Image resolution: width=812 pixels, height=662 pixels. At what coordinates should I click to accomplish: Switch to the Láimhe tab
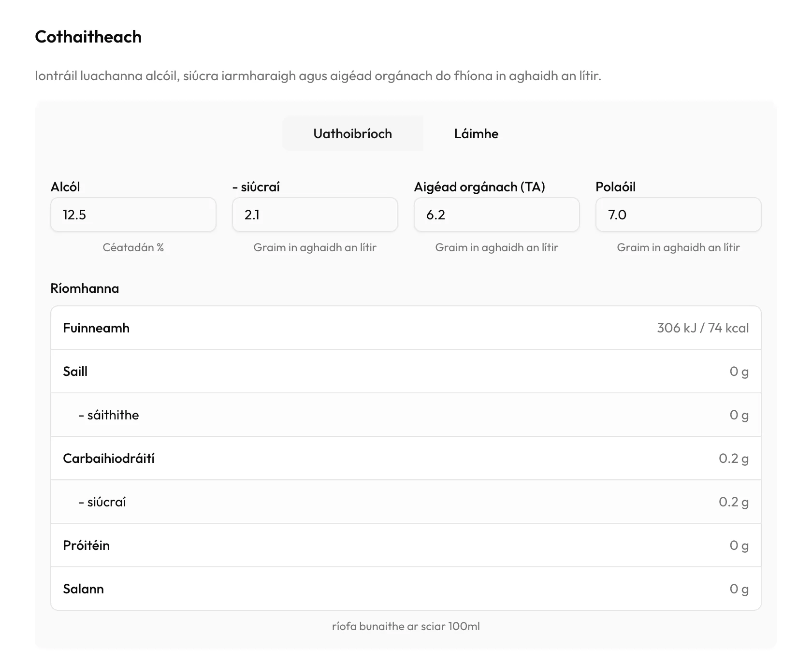476,134
